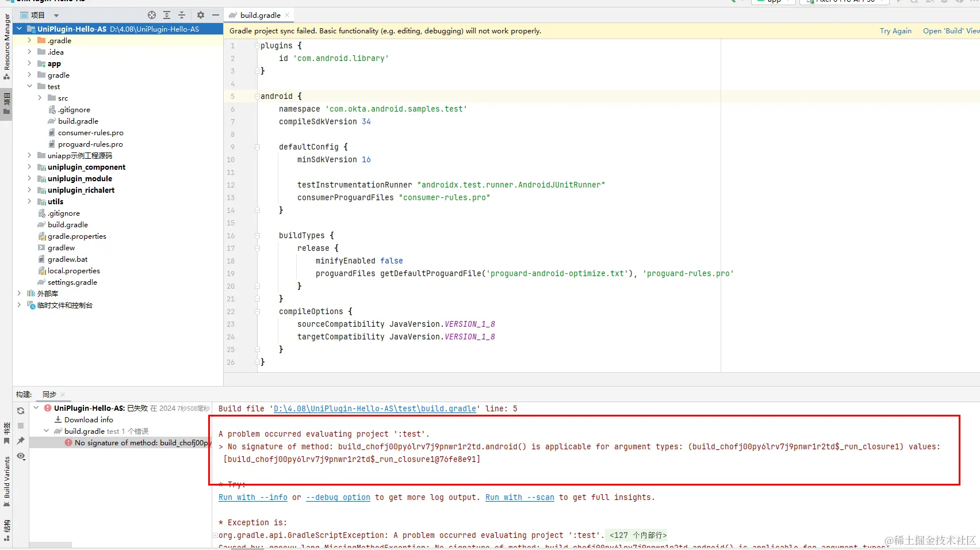
Task: Toggle the 项目 side tool window button
Action: (x=6, y=104)
